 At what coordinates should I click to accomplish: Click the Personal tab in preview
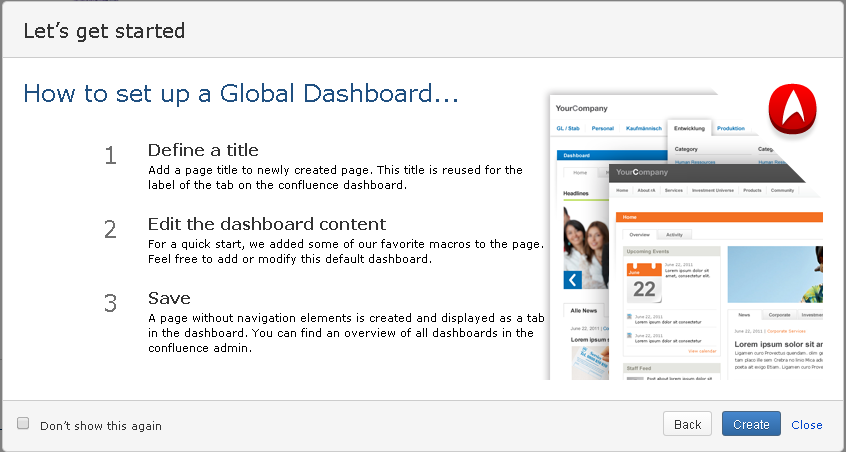602,128
